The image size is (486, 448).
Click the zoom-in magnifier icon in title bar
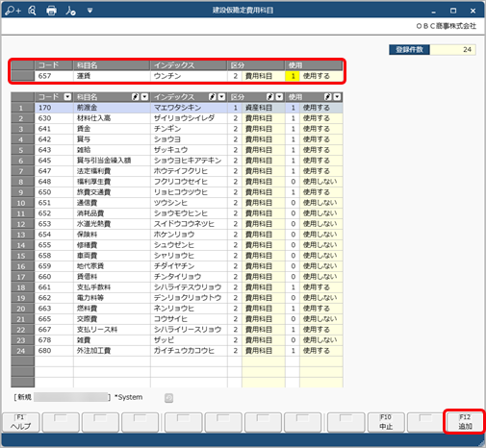point(13,11)
